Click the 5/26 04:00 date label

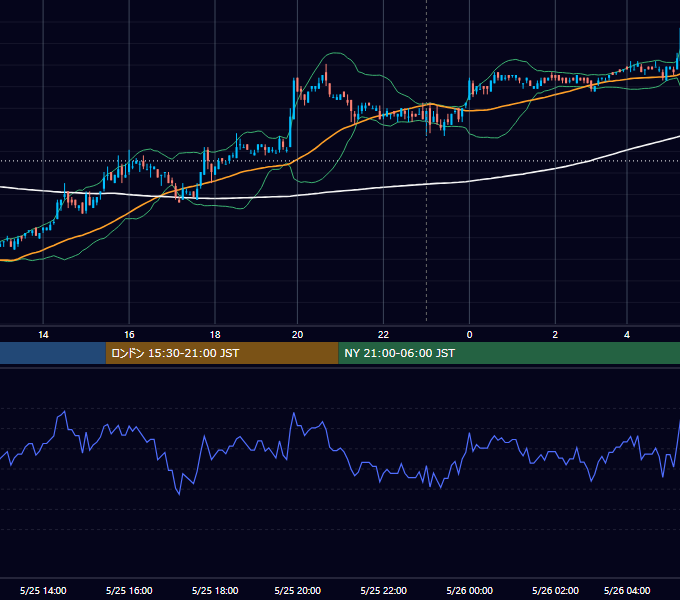click(627, 590)
